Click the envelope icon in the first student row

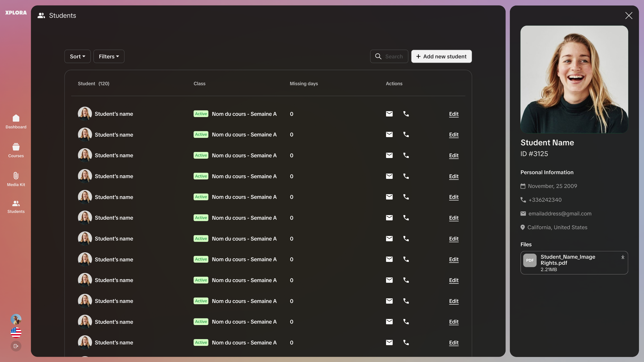click(x=389, y=114)
